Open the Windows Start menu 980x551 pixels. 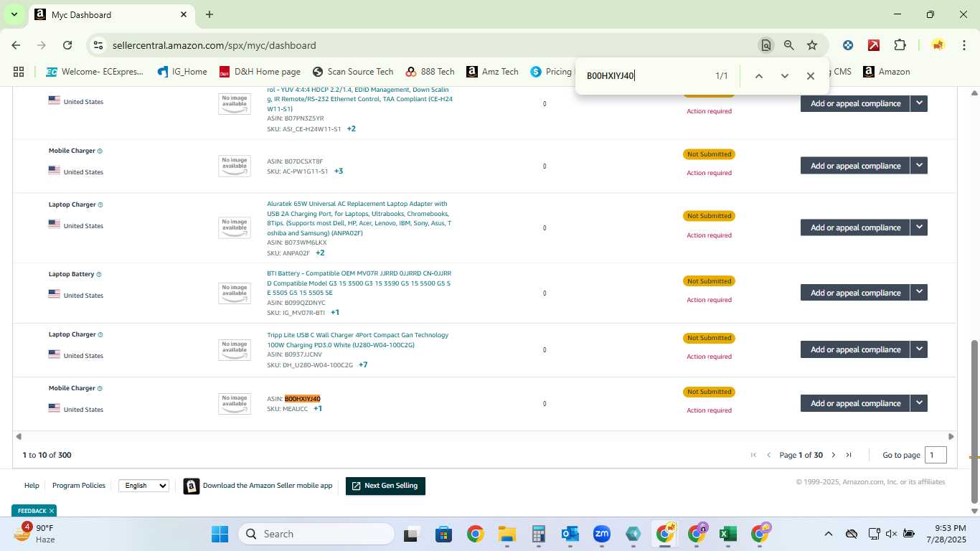220,534
